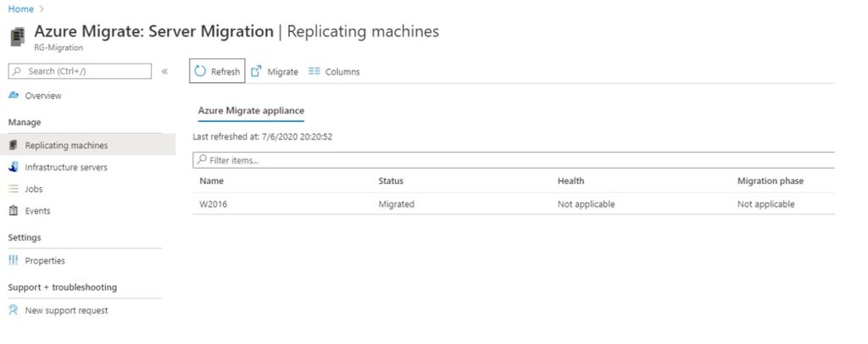Select the Azure Migrate appliance tab
Image resolution: width=868 pixels, height=344 pixels.
[x=251, y=111]
